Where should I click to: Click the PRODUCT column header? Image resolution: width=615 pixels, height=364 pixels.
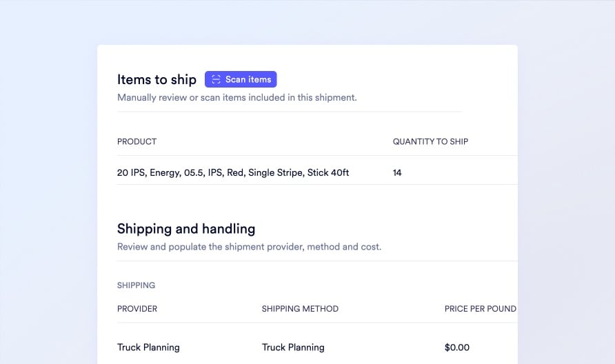tap(137, 141)
